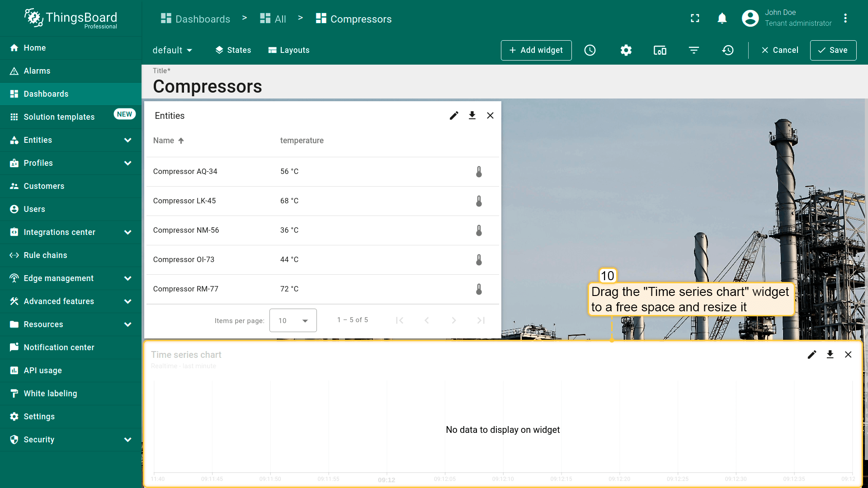This screenshot has height=488, width=868.
Task: Download the Time series chart widget
Action: pyautogui.click(x=830, y=355)
